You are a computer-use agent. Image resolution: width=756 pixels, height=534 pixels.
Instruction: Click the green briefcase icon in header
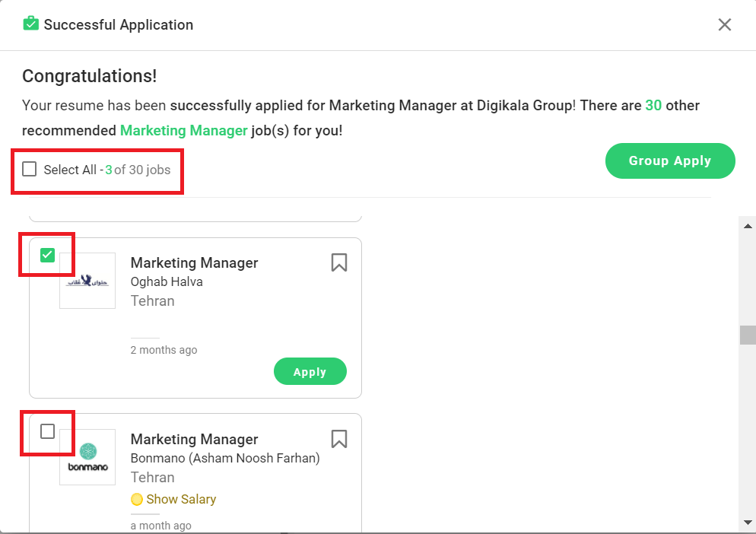pos(30,24)
